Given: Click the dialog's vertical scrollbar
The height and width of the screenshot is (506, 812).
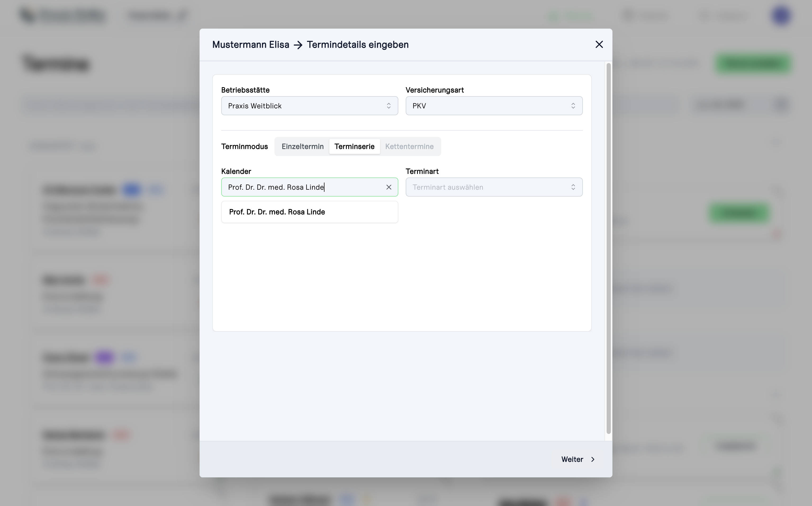Looking at the screenshot, I should 608,248.
